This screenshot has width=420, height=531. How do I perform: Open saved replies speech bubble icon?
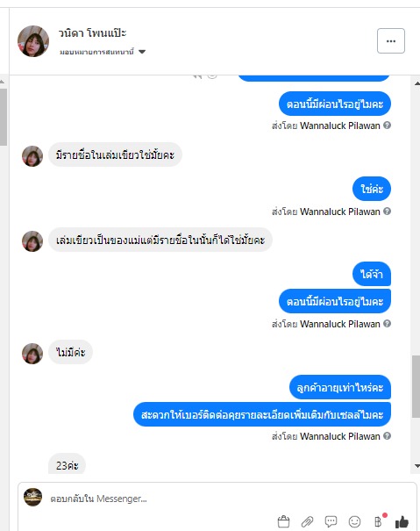(x=331, y=521)
